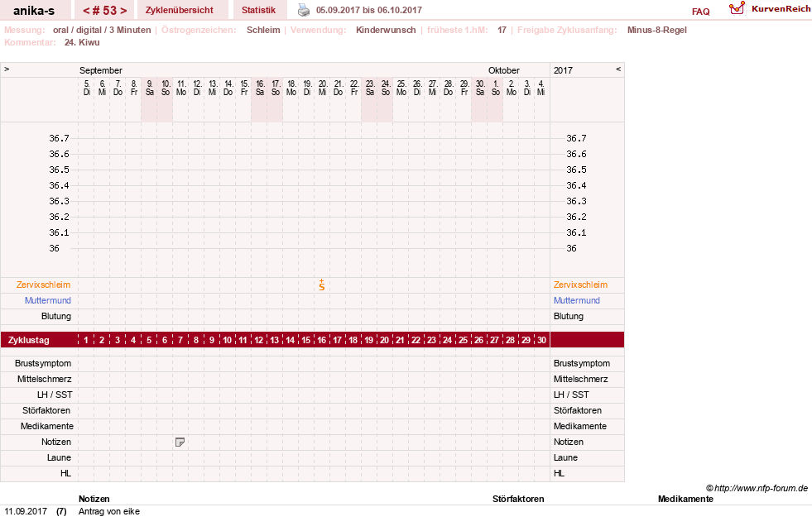
Task: Click the Kinderwunsch usage value
Action: [x=386, y=30]
